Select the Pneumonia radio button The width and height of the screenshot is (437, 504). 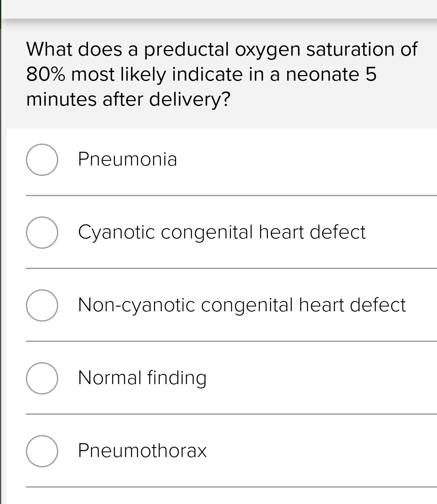tap(42, 160)
